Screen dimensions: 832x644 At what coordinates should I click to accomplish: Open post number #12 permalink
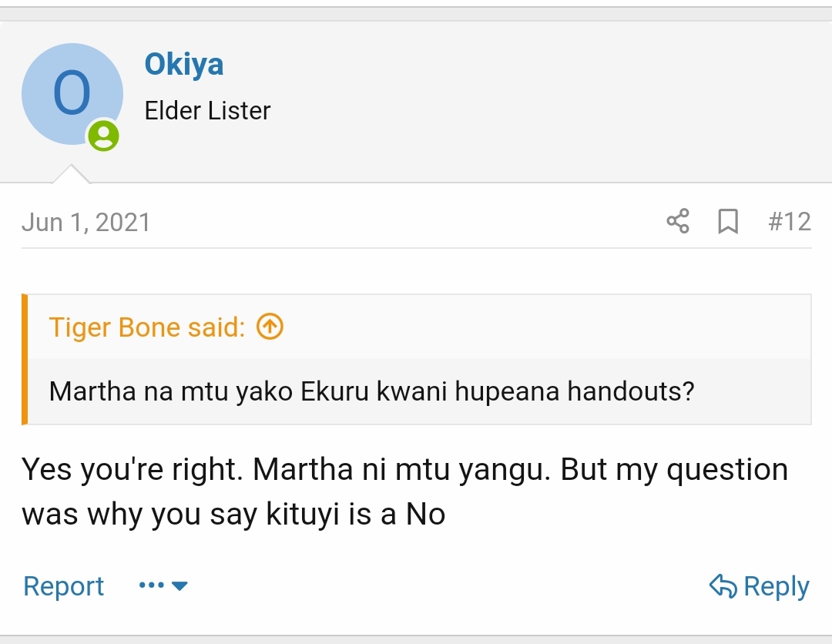[790, 222]
